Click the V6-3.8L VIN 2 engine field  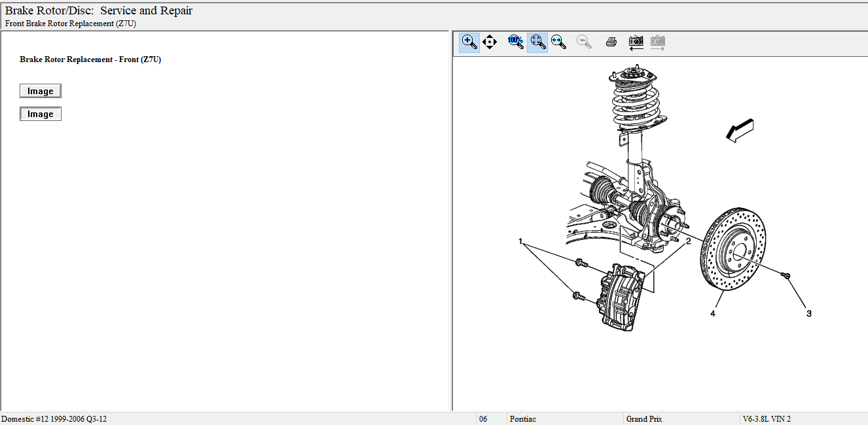pyautogui.click(x=767, y=419)
